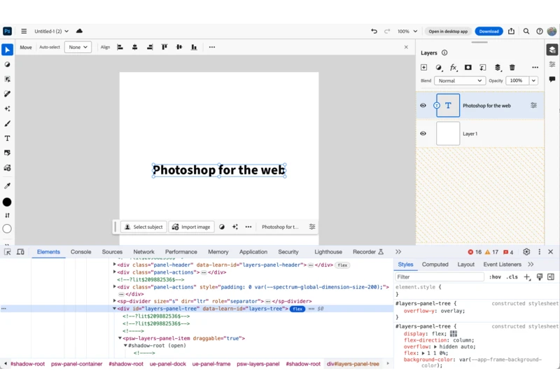The height and width of the screenshot is (392, 560).
Task: Switch to the Sources tab
Action: [112, 252]
